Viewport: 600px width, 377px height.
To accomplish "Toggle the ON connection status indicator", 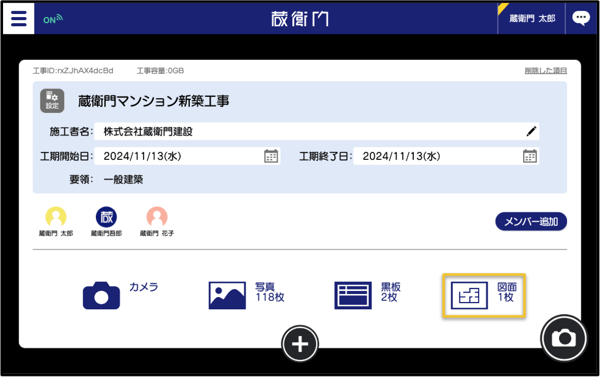I will click(53, 19).
